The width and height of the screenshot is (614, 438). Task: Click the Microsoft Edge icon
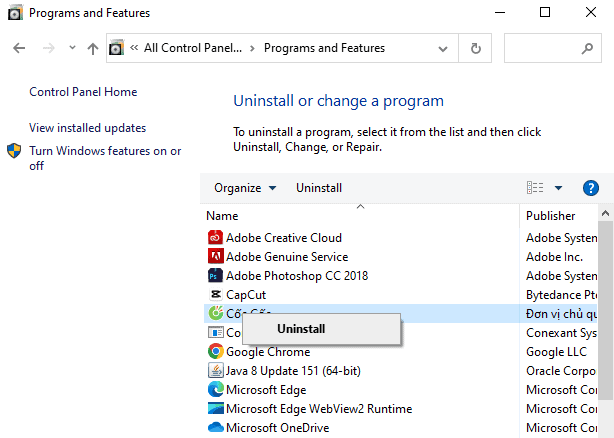(215, 389)
